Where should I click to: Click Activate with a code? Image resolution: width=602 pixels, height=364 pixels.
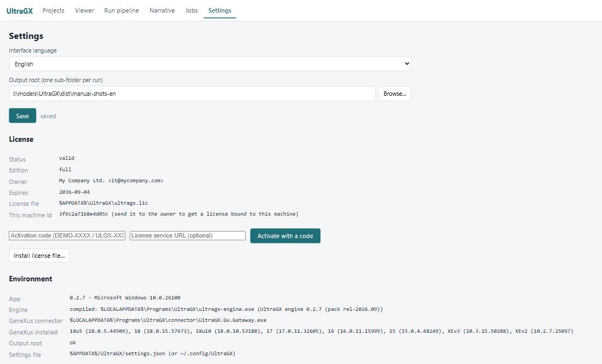point(285,236)
